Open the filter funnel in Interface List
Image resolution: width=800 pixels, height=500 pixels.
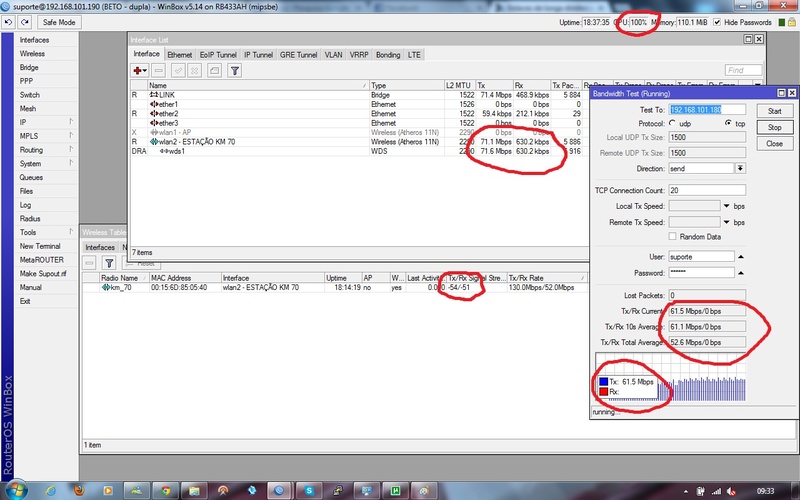tap(235, 70)
